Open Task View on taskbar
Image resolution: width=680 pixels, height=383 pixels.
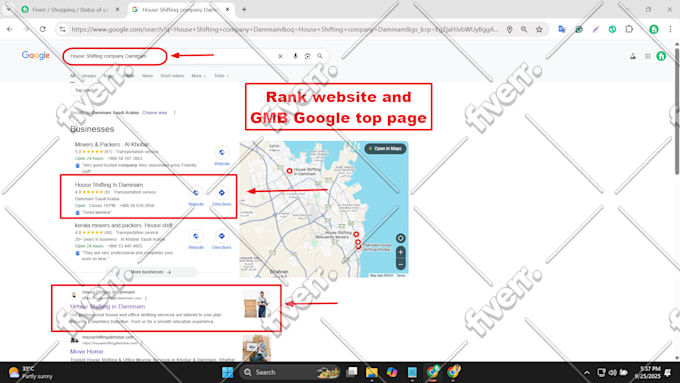352,372
